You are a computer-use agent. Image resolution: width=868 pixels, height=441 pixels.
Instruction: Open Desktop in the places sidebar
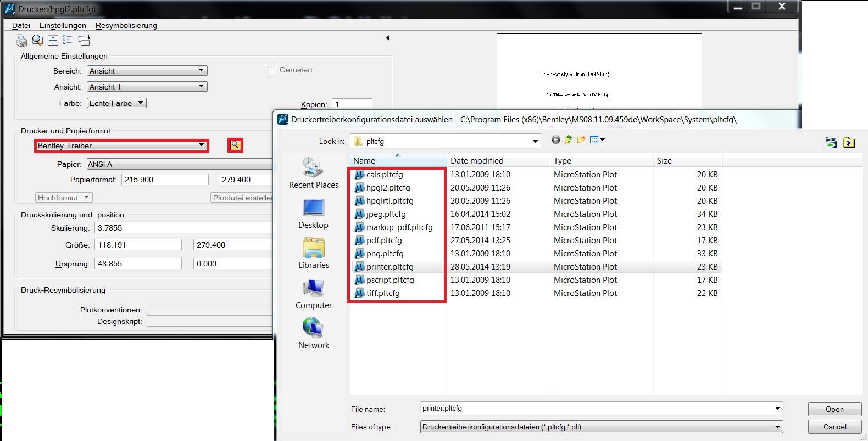314,214
